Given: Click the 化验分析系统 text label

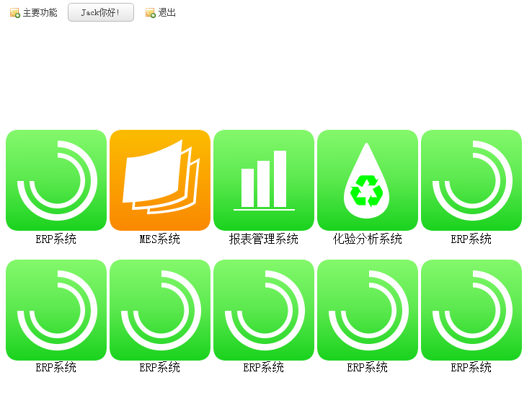Looking at the screenshot, I should (x=368, y=239).
